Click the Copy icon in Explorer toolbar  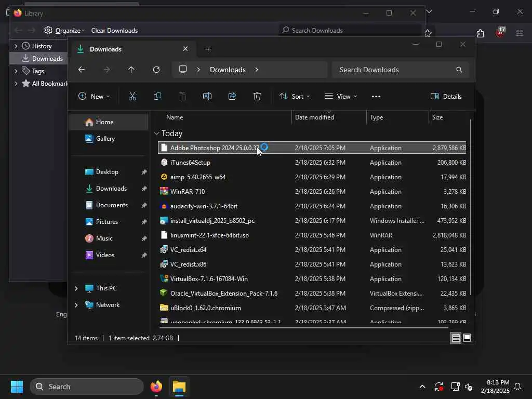pyautogui.click(x=157, y=96)
